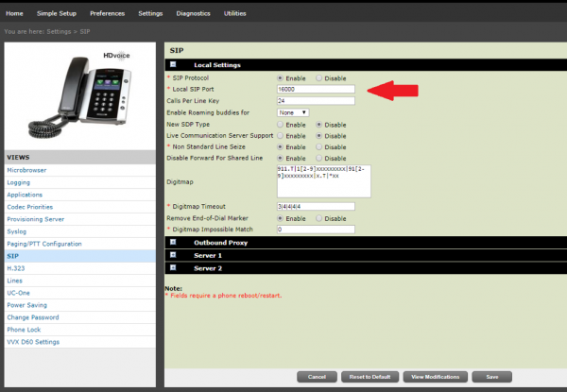Select Enable for Non Standard Line Seize
The height and width of the screenshot is (392, 567).
pos(281,147)
